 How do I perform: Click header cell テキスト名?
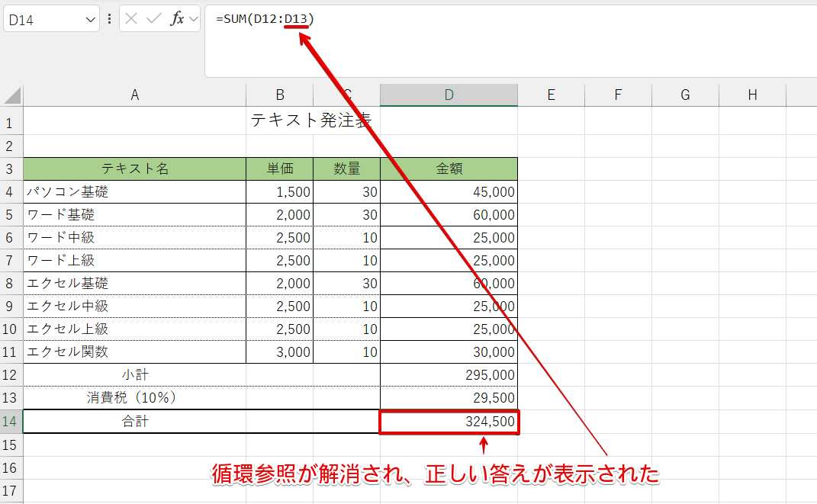[134, 169]
